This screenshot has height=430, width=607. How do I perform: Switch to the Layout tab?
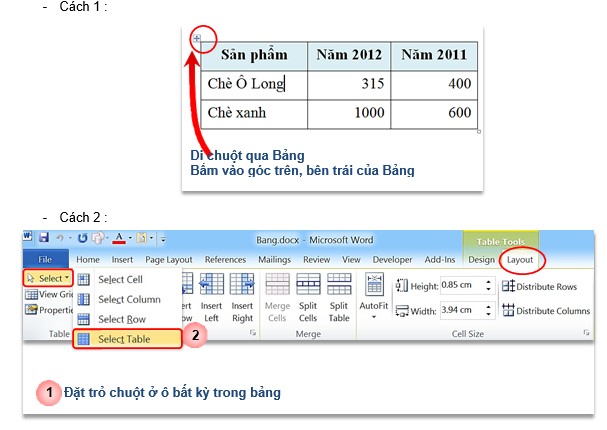click(520, 260)
